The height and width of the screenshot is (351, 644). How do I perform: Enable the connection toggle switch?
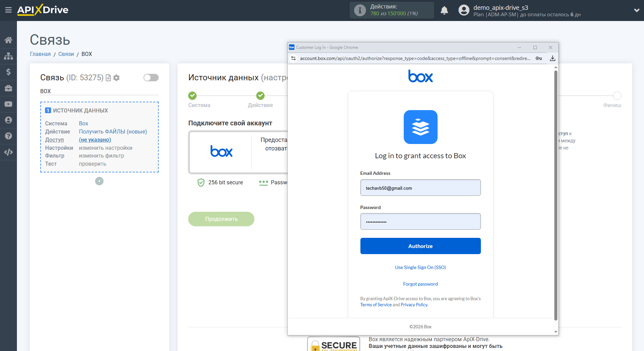[x=151, y=78]
